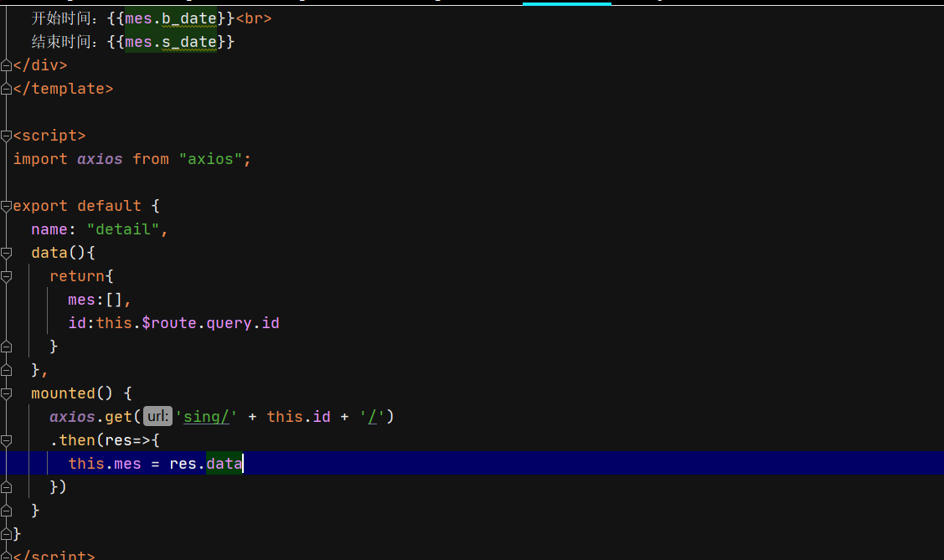Collapse the mounted() function

pos(6,394)
